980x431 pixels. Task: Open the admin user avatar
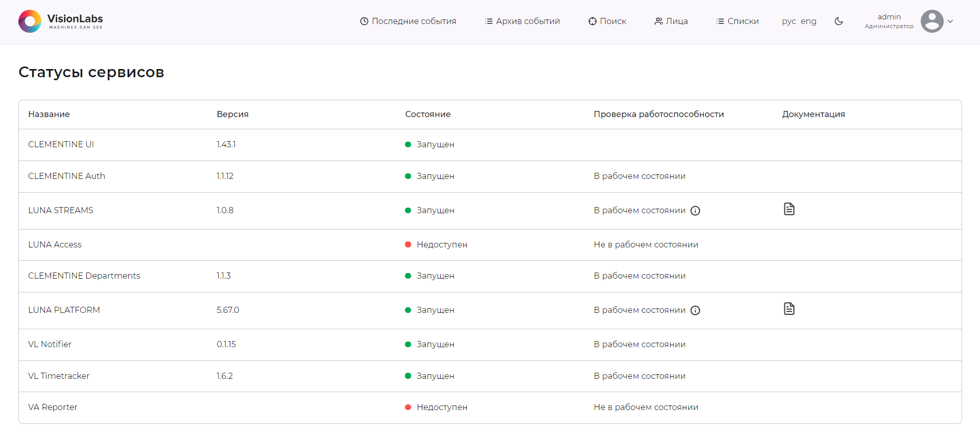coord(932,21)
